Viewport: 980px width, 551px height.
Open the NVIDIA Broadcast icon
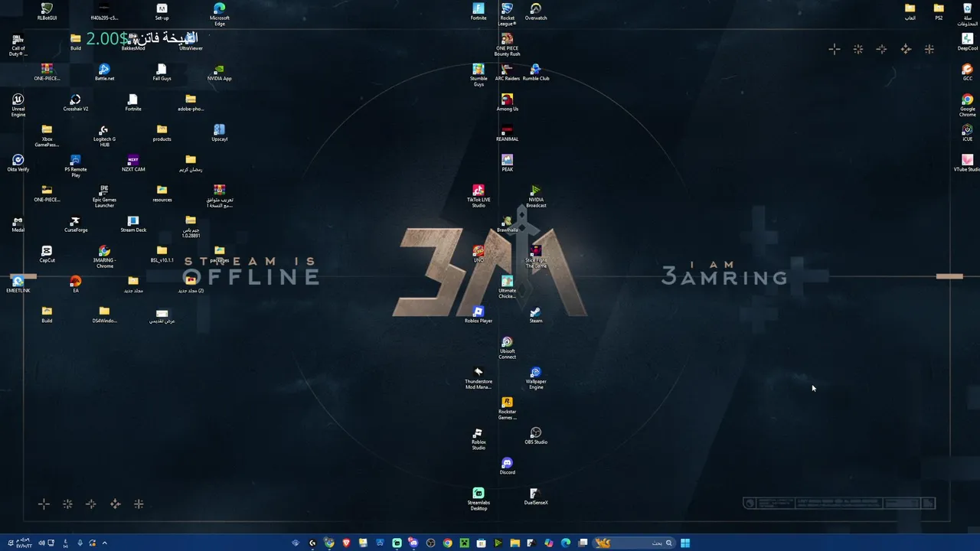536,196
